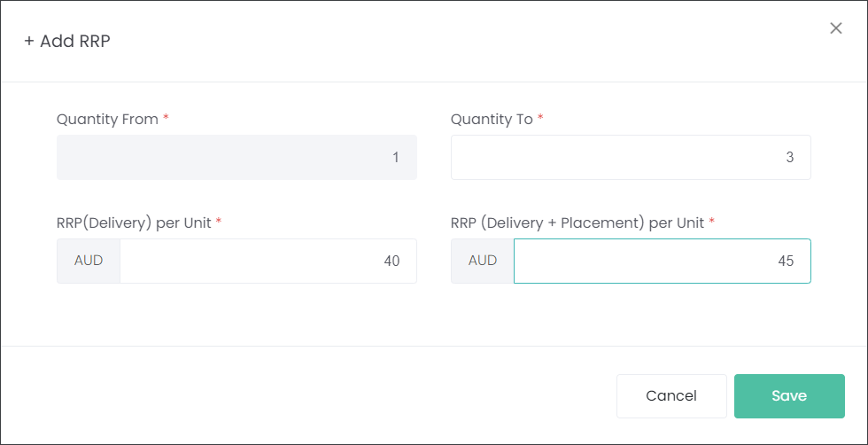The height and width of the screenshot is (445, 868).
Task: Click the red asterisk after Quantity From
Action: (x=166, y=118)
